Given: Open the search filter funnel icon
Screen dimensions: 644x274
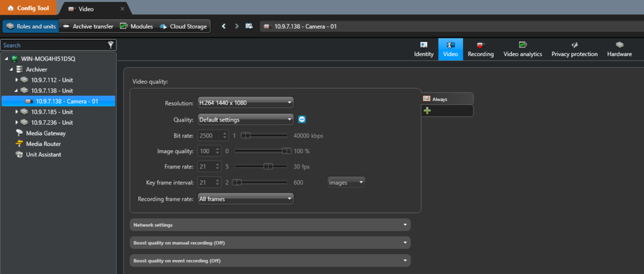Looking at the screenshot, I should point(111,45).
